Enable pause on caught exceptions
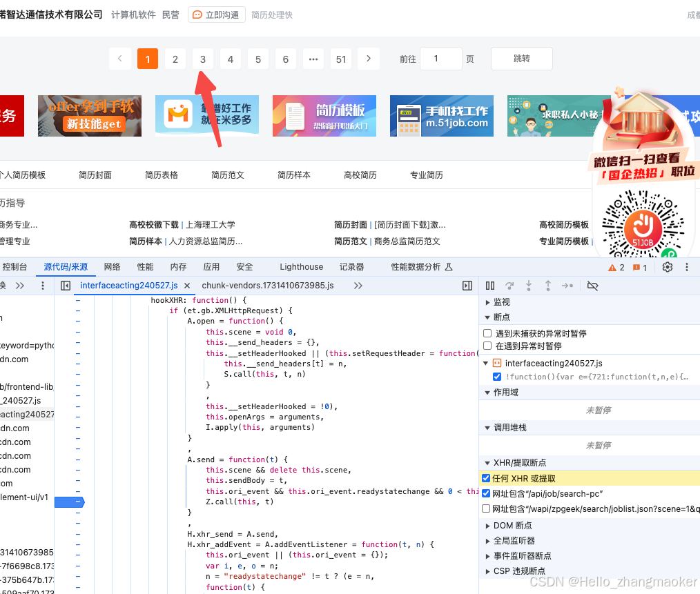 487,346
